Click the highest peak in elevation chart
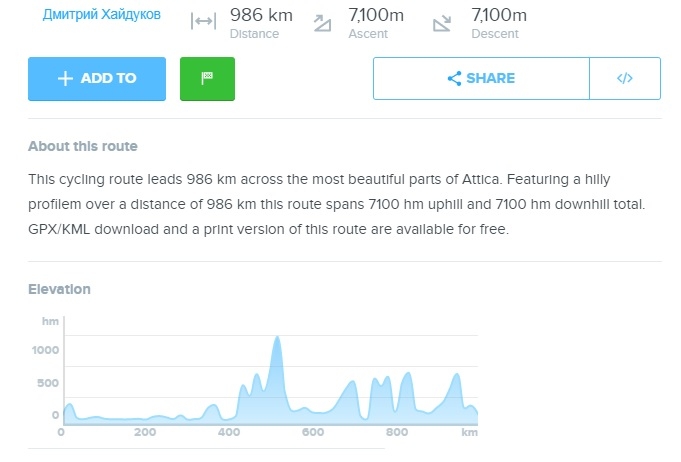 click(277, 340)
